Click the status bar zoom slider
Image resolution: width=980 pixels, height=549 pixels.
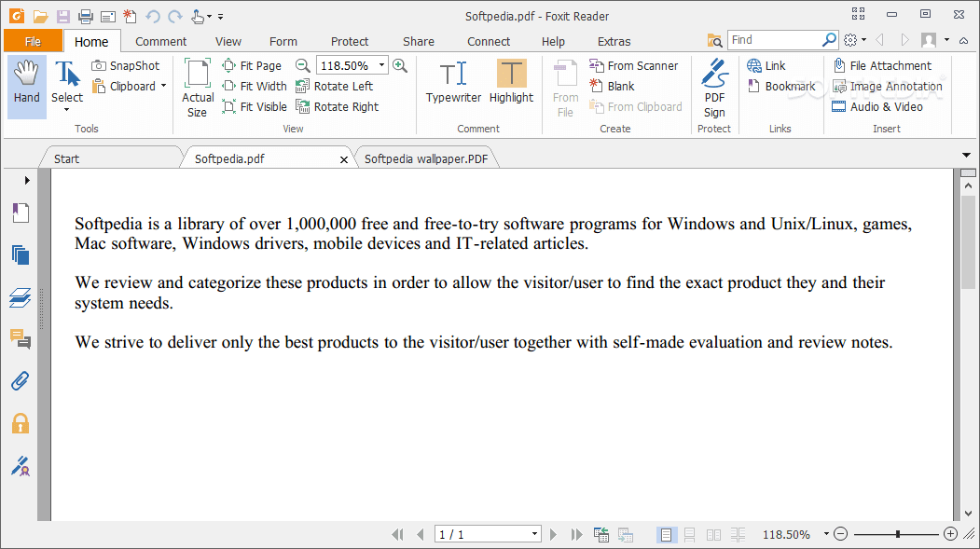pyautogui.click(x=896, y=534)
